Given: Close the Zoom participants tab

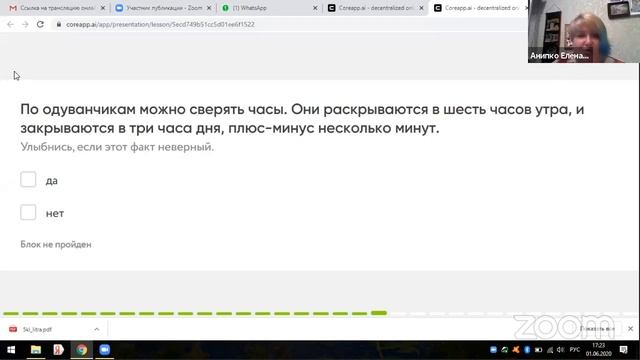Looking at the screenshot, I should [x=209, y=8].
